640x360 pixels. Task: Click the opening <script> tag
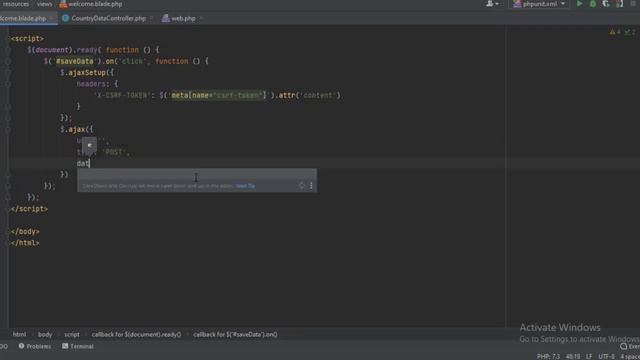[27, 38]
